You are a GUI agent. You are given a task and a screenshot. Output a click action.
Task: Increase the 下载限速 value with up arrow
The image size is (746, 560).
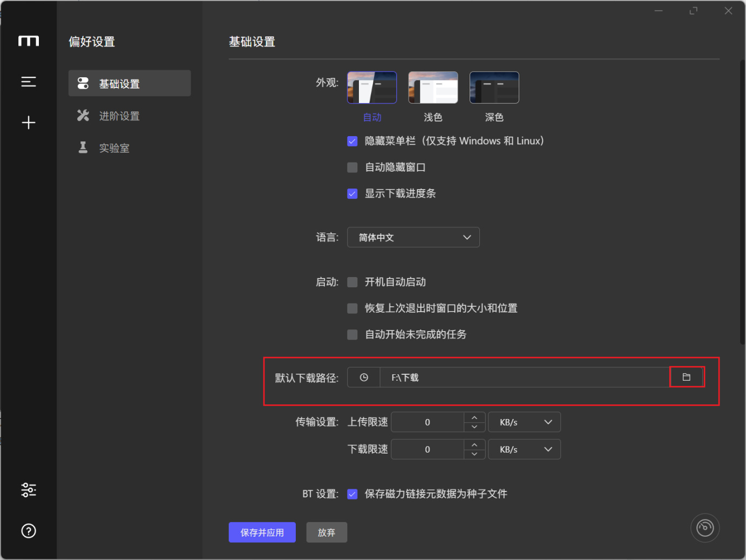pos(474,444)
